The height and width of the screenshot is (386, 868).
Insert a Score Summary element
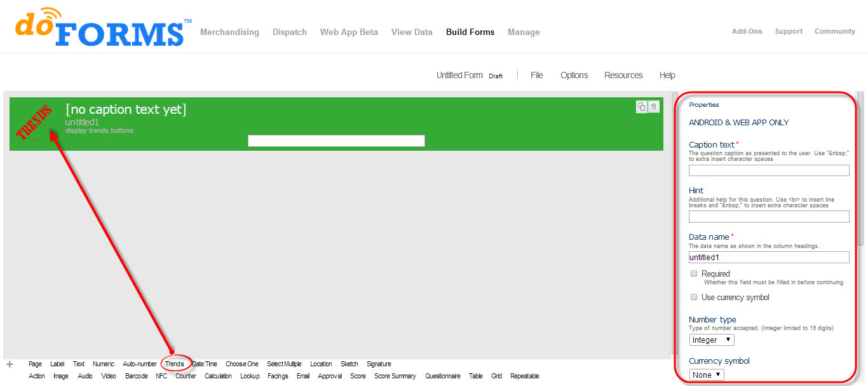[x=395, y=376]
